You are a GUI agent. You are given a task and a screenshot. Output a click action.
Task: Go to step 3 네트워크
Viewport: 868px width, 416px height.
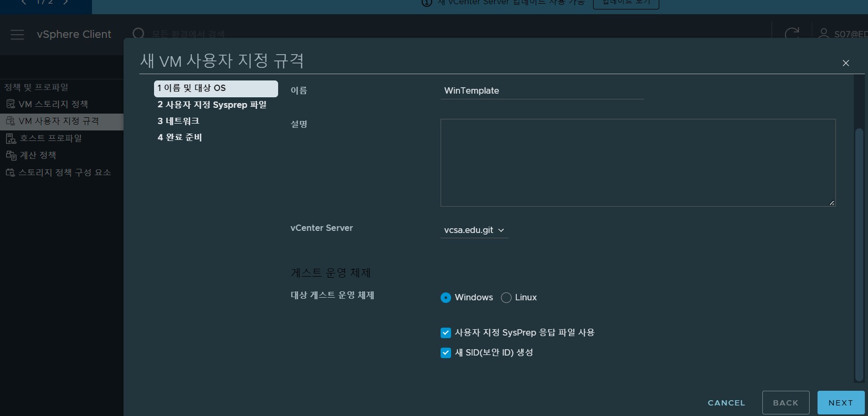pos(178,121)
